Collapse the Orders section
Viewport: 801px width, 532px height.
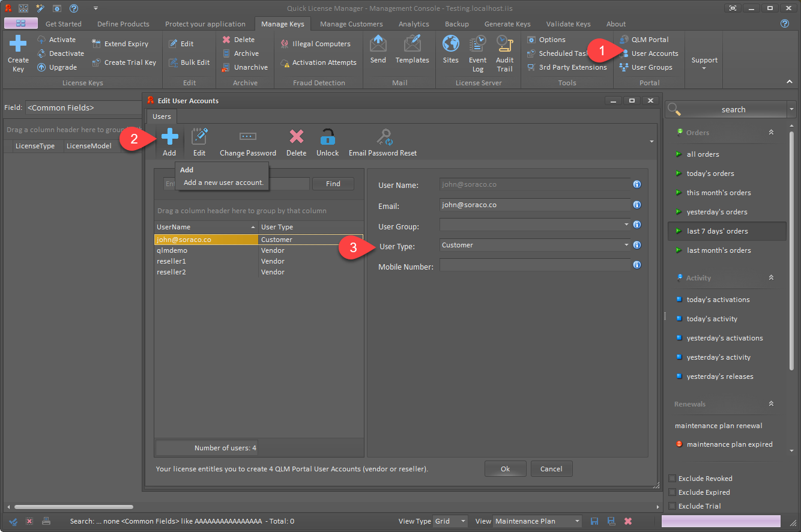(x=771, y=133)
